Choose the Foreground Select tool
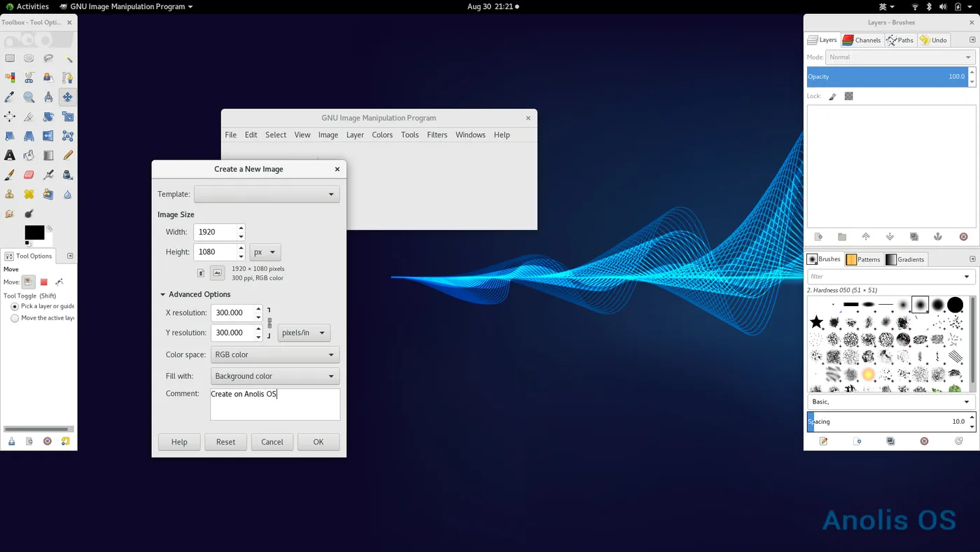The width and height of the screenshot is (980, 552). [x=48, y=78]
